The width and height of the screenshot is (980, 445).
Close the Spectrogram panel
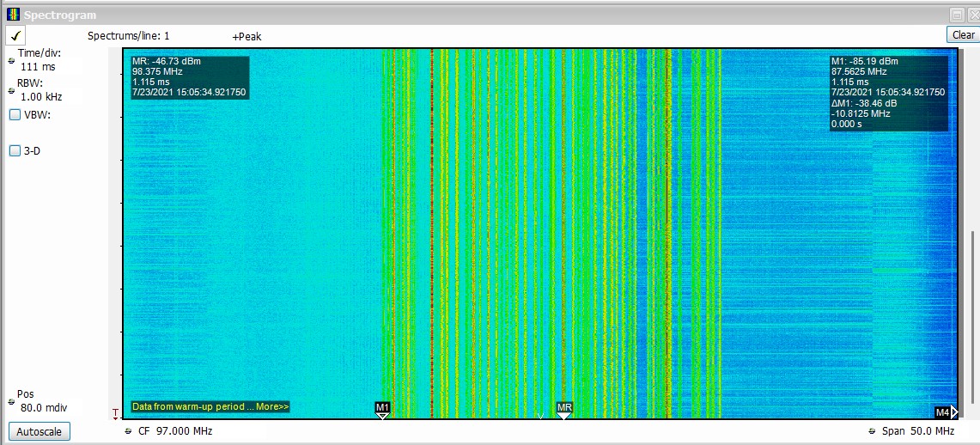coord(973,15)
